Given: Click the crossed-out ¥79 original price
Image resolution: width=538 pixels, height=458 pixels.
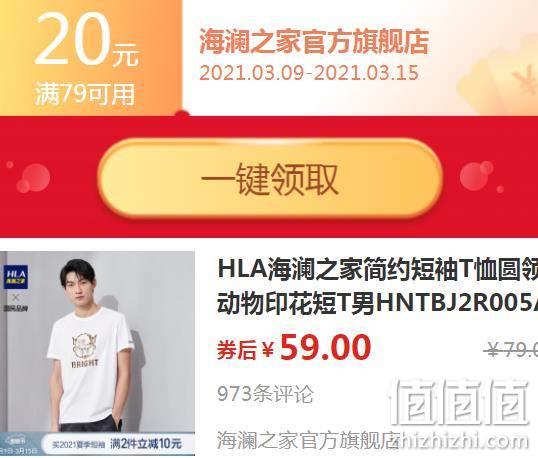Looking at the screenshot, I should [x=511, y=351].
